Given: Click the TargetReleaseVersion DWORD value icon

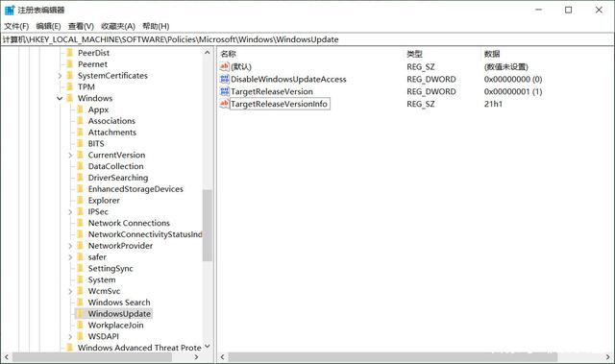Looking at the screenshot, I should pyautogui.click(x=224, y=91).
